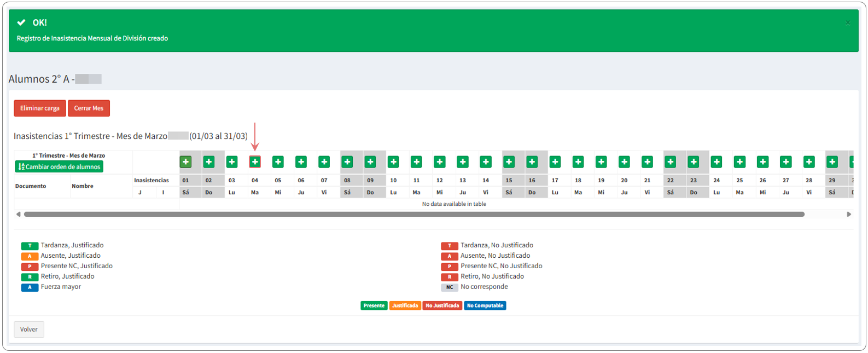Add attendance for day 29 Saturday

coord(832,162)
